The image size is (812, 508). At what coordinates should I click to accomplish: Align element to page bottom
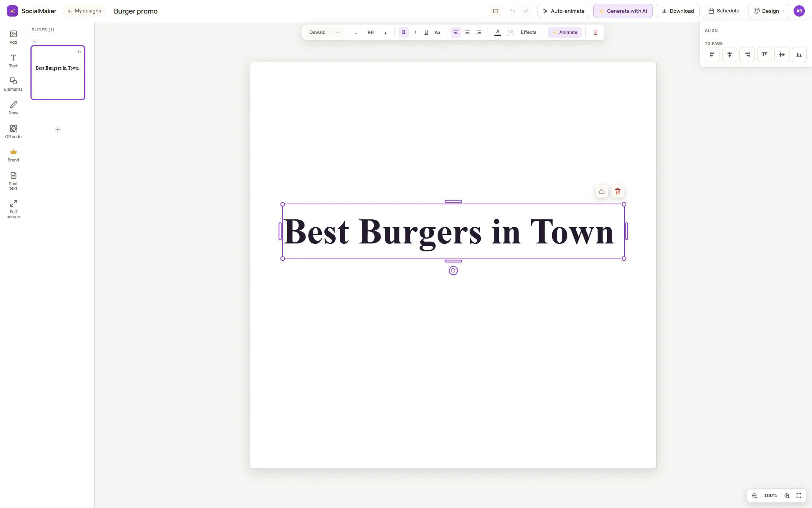tap(799, 55)
